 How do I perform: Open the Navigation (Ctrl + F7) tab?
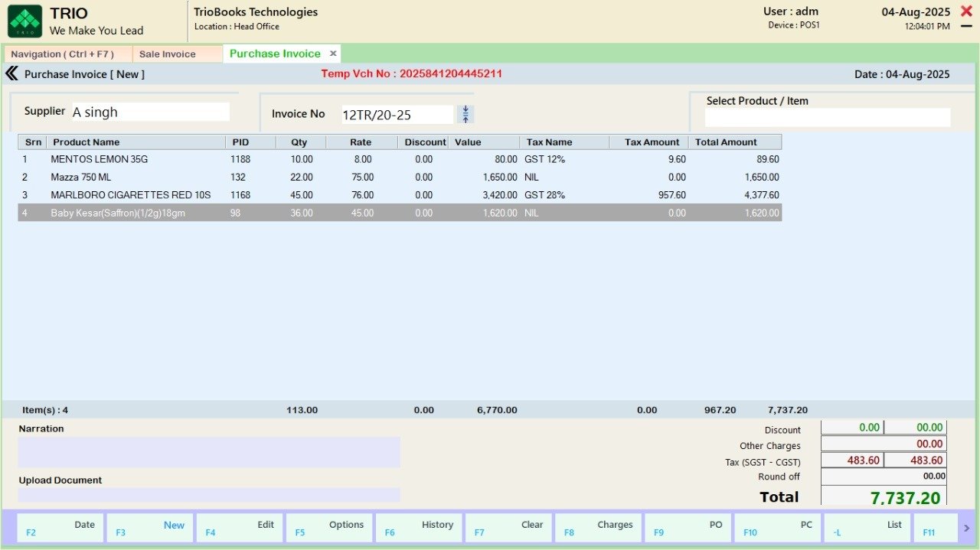(62, 54)
